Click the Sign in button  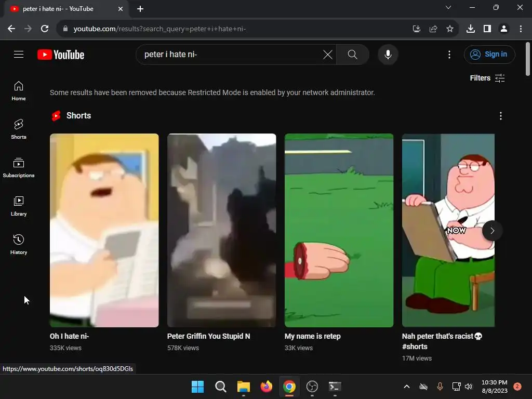tap(489, 54)
